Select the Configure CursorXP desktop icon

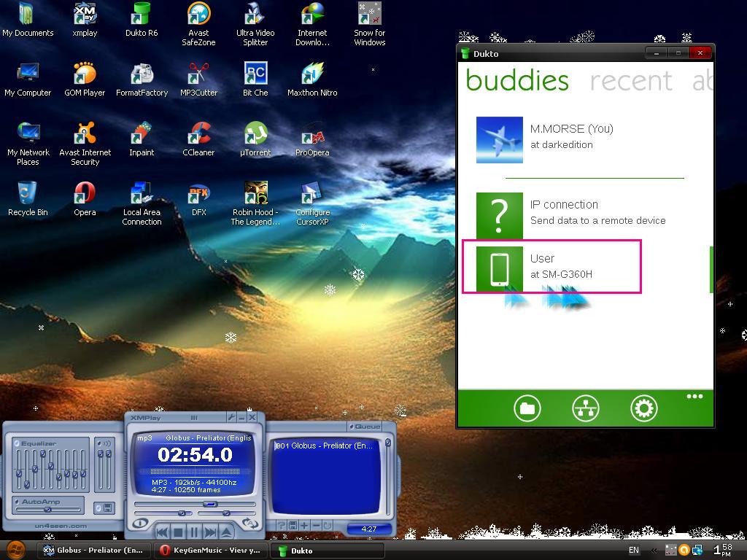[312, 203]
